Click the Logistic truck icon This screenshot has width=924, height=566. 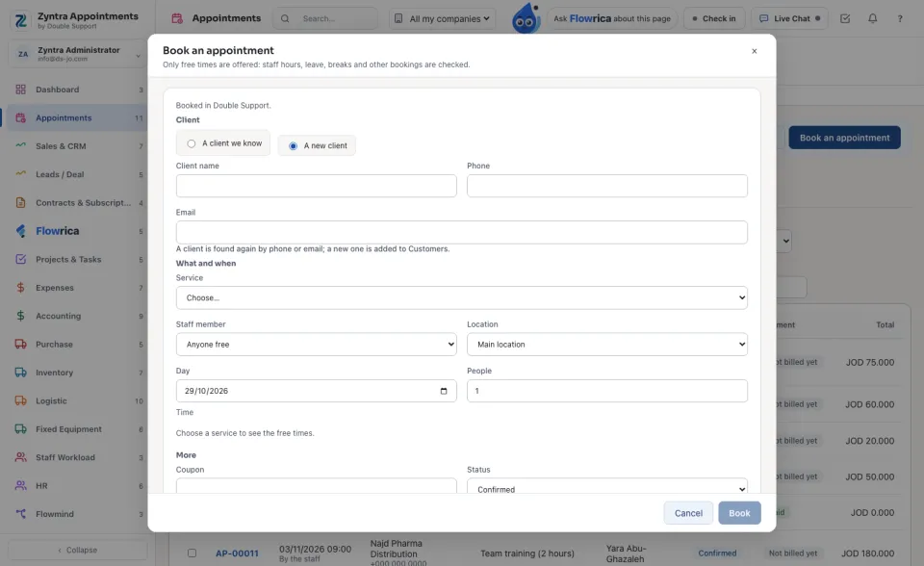pos(20,400)
